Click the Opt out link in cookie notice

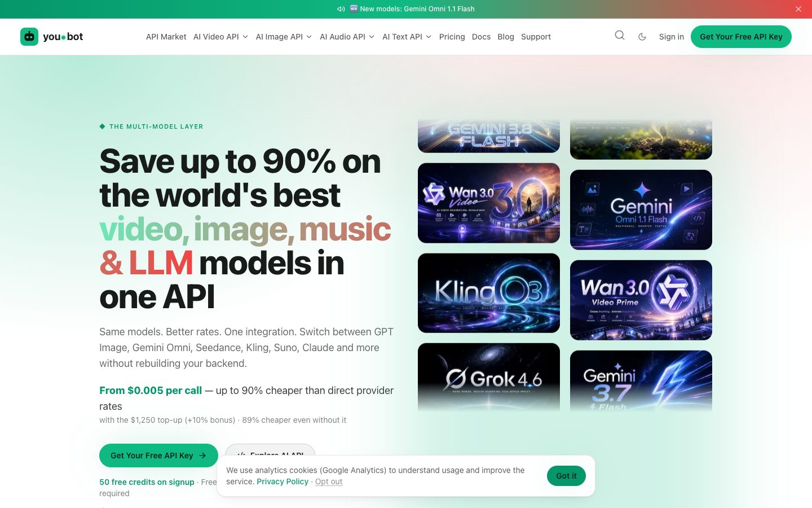(329, 481)
